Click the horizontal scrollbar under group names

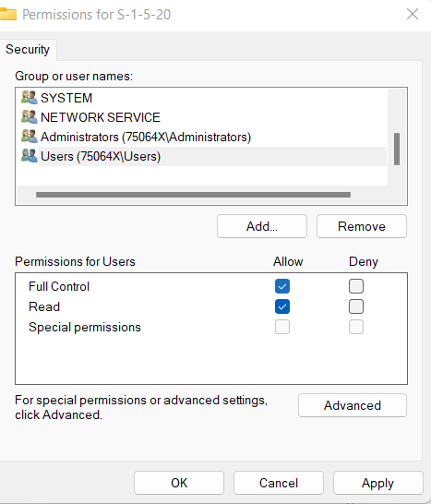point(193,195)
